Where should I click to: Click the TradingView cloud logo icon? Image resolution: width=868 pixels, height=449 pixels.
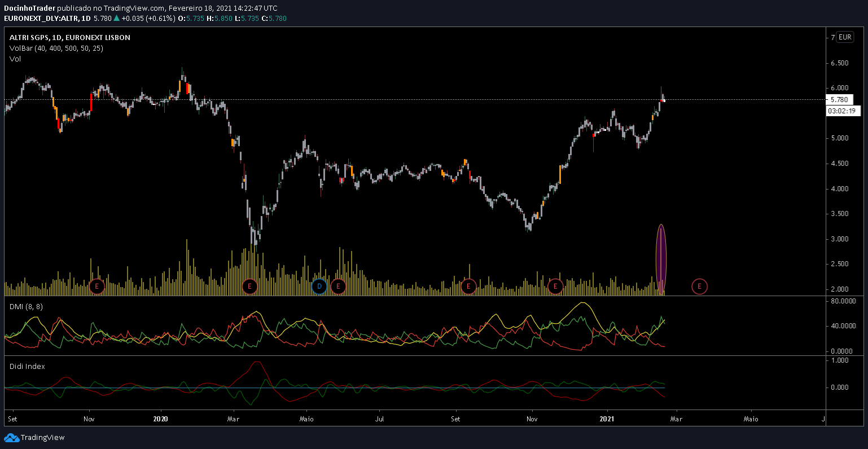[11, 438]
